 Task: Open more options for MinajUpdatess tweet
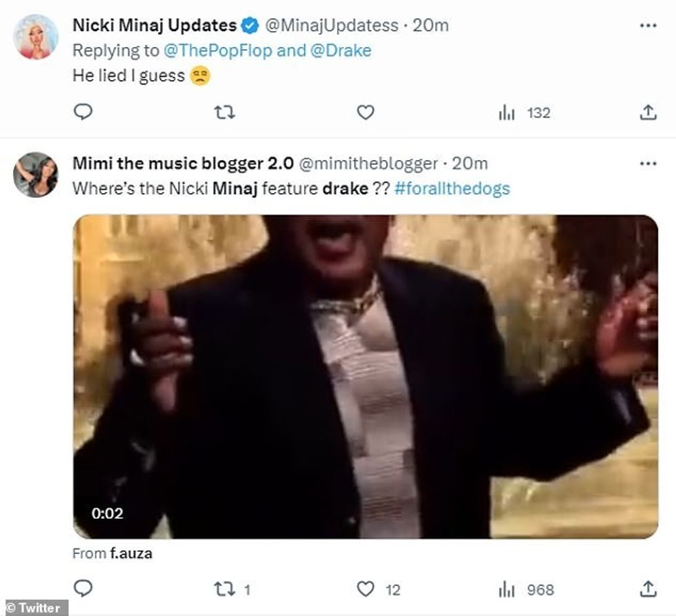click(x=648, y=26)
